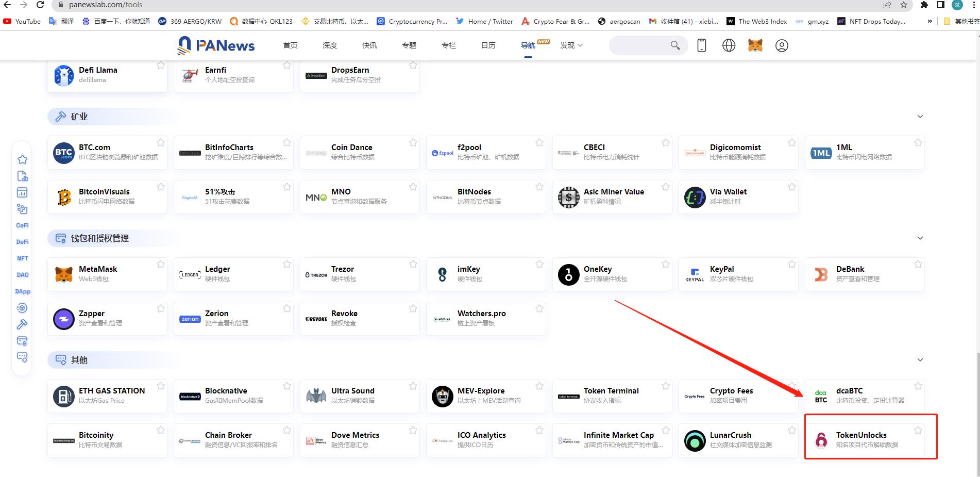Image resolution: width=980 pixels, height=477 pixels.
Task: Go to 快讯 nav tab
Action: (369, 45)
